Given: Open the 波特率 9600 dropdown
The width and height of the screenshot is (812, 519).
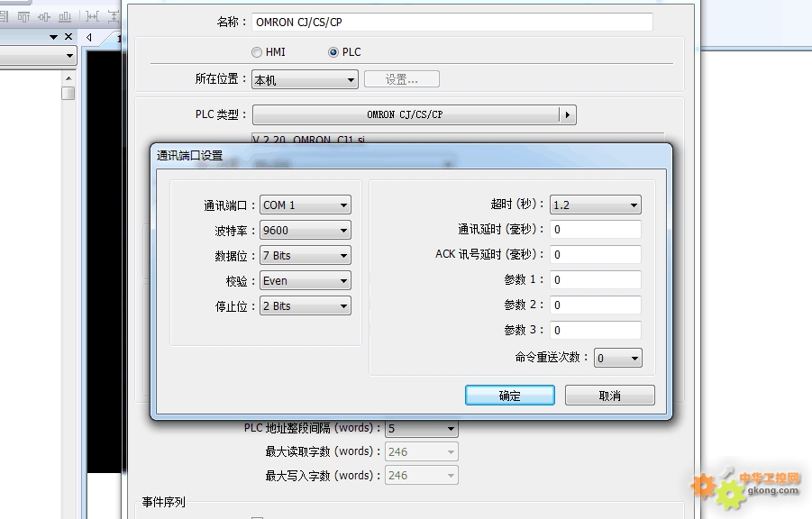Looking at the screenshot, I should [x=305, y=230].
